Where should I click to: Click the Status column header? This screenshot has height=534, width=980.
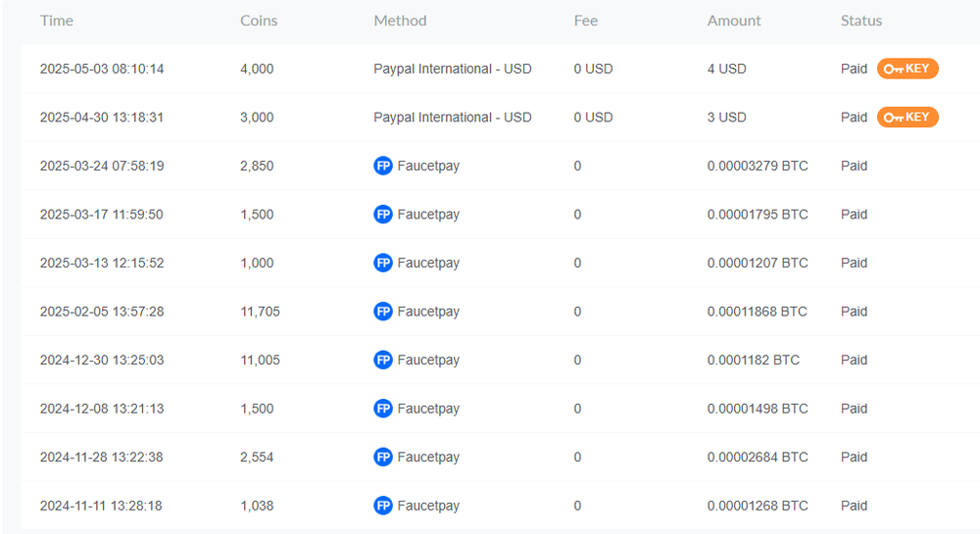861,21
